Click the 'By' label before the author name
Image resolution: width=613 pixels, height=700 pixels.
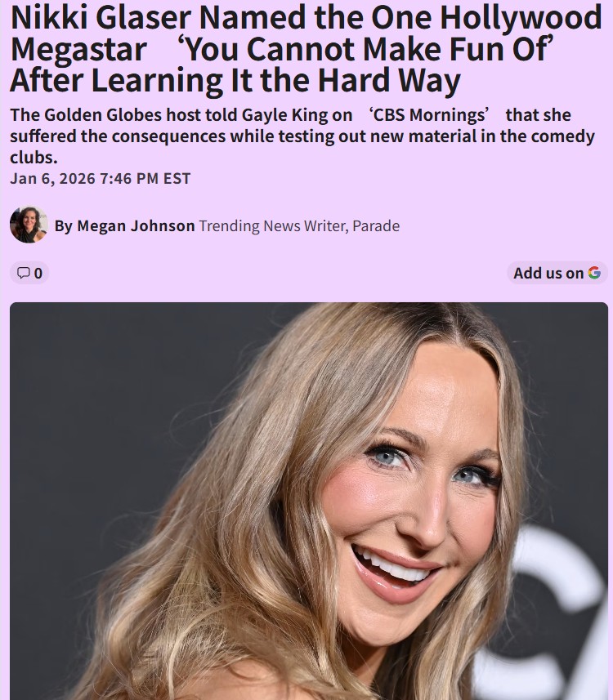(x=64, y=226)
